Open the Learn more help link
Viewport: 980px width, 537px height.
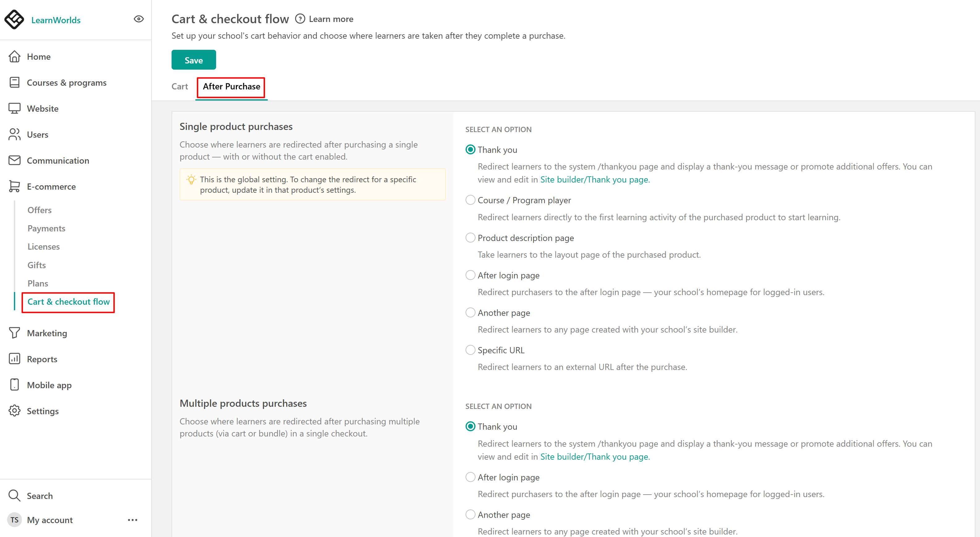point(330,19)
